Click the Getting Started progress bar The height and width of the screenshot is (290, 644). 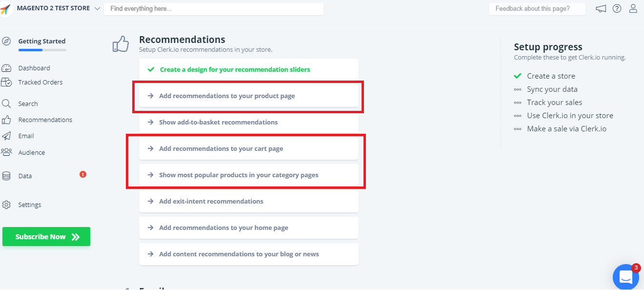tap(42, 50)
